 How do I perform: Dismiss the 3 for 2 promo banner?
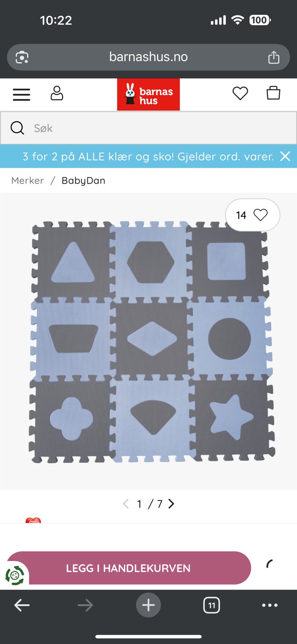[x=285, y=156]
